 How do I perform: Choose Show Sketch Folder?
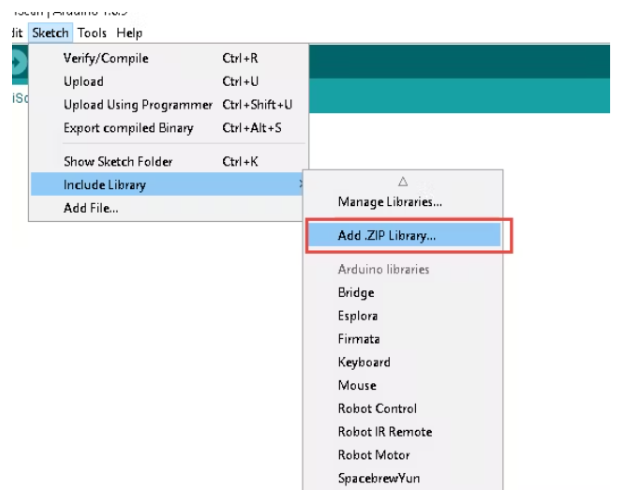pyautogui.click(x=168, y=161)
